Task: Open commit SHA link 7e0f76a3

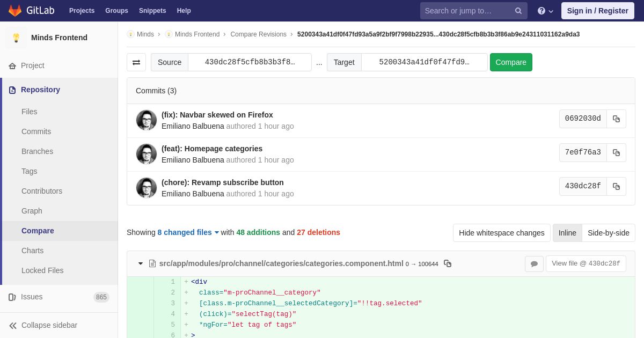Action: click(x=583, y=152)
